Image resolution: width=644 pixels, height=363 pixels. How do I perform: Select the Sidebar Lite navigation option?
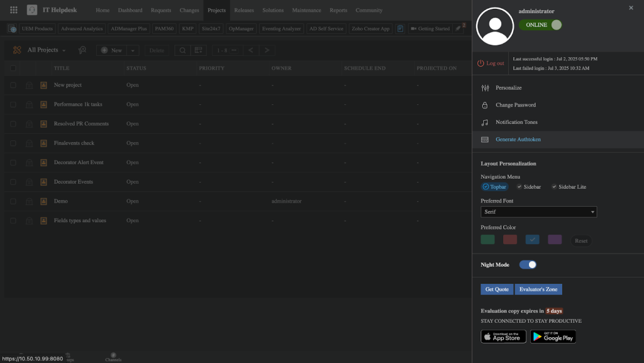pos(569,187)
